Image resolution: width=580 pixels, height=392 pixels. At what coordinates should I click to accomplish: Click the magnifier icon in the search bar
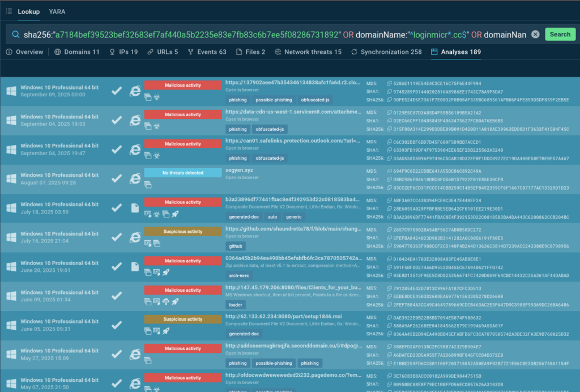15,35
